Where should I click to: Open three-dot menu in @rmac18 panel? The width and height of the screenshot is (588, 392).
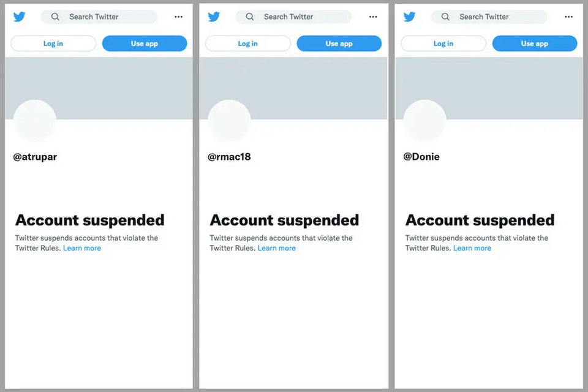tap(373, 17)
